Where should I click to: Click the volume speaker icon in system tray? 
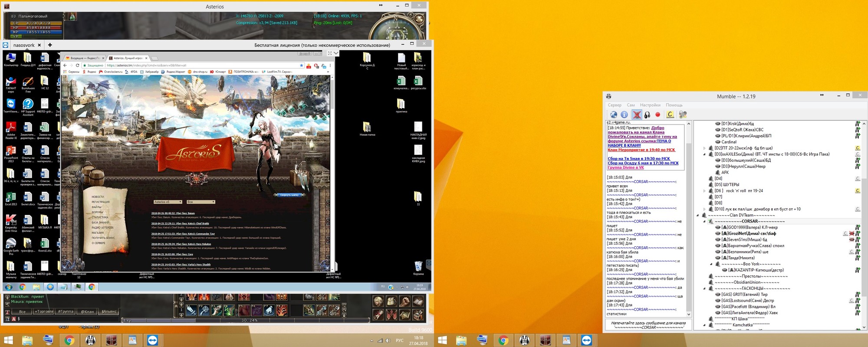pyautogui.click(x=388, y=340)
